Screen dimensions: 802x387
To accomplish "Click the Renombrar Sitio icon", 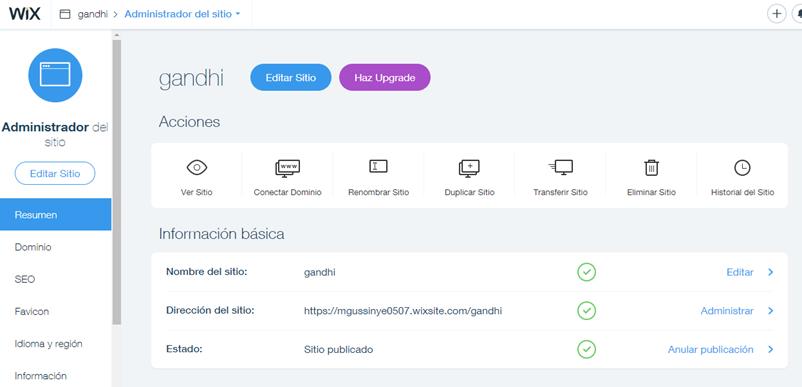I will (378, 166).
